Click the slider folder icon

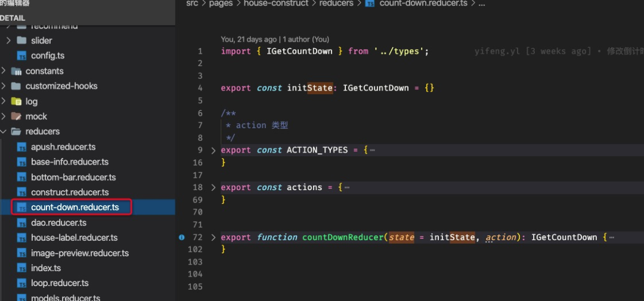coord(22,41)
